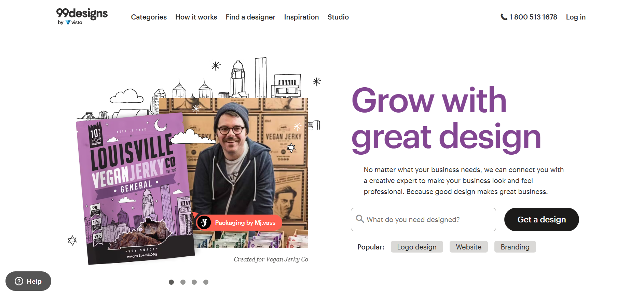The height and width of the screenshot is (296, 644).
Task: Click Log in
Action: pyautogui.click(x=576, y=17)
